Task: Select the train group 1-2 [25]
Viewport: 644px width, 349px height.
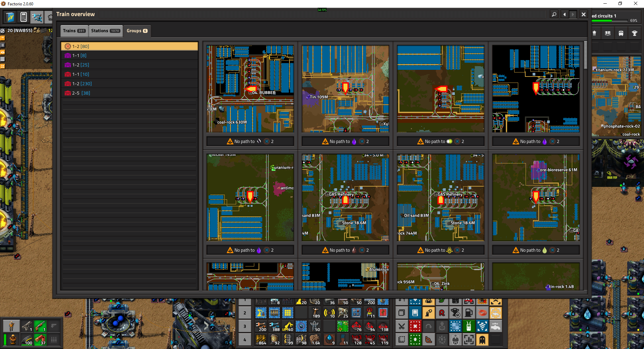Action: (x=129, y=65)
